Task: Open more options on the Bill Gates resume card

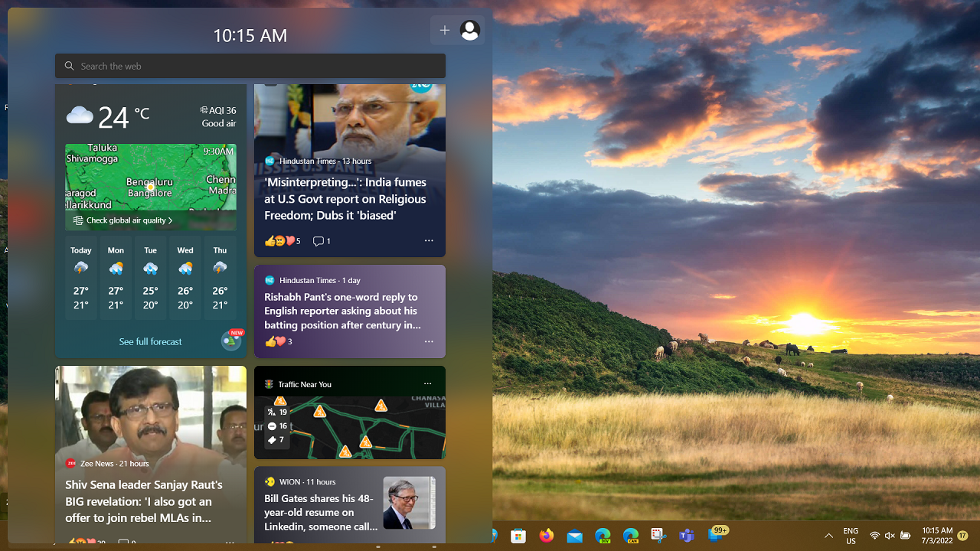Action: [x=429, y=541]
